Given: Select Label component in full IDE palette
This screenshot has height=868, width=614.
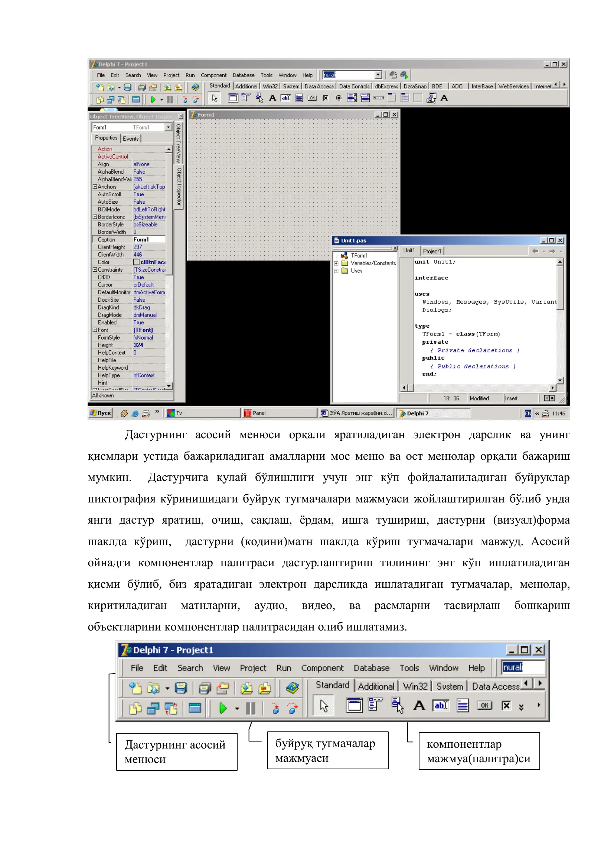Looking at the screenshot, I should pyautogui.click(x=272, y=98).
